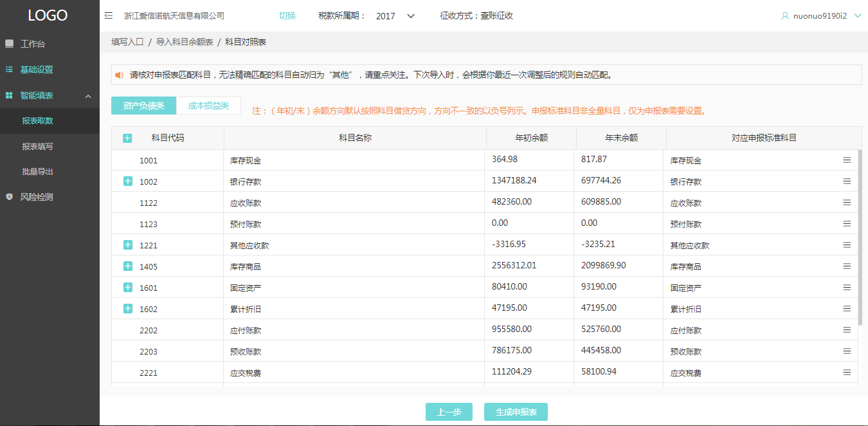Click the 工作台 icon in sidebar
The image size is (868, 426).
coord(9,44)
